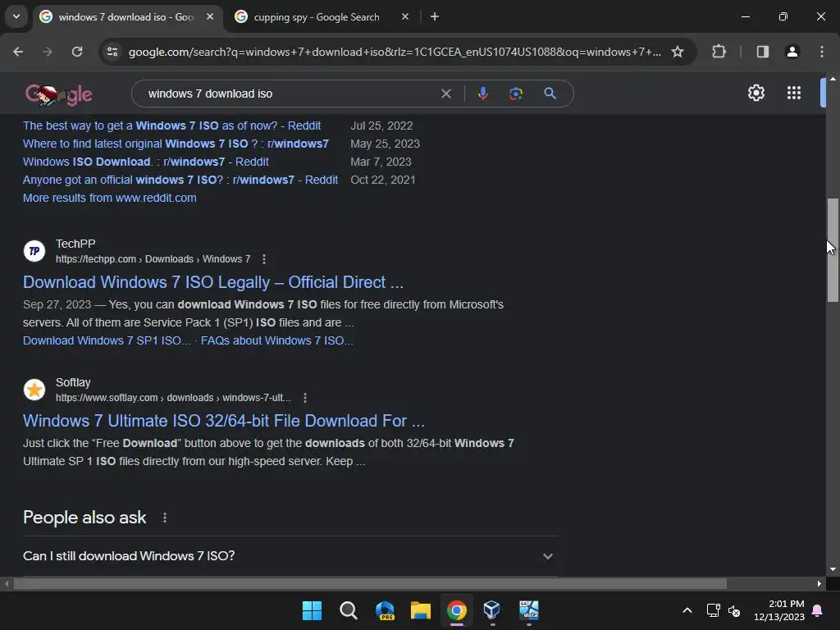Open site information icon in address bar
This screenshot has height=630, width=840.
pos(112,52)
